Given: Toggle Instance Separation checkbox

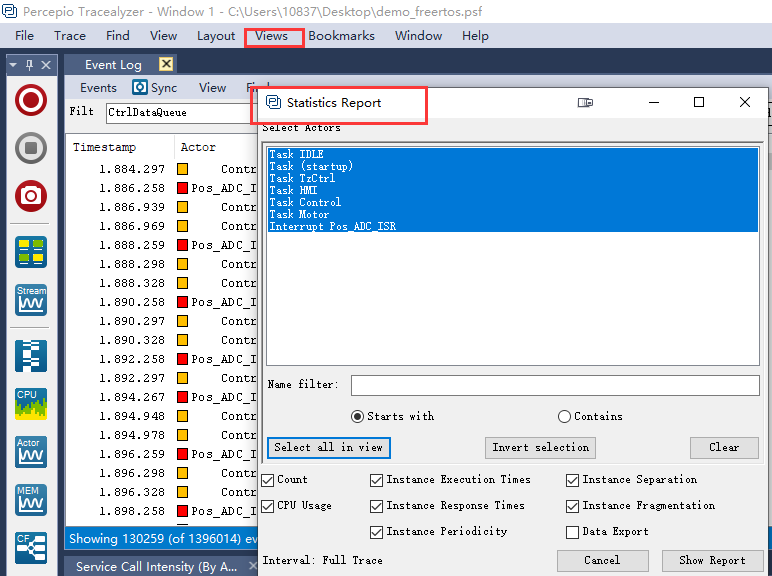Looking at the screenshot, I should (572, 480).
